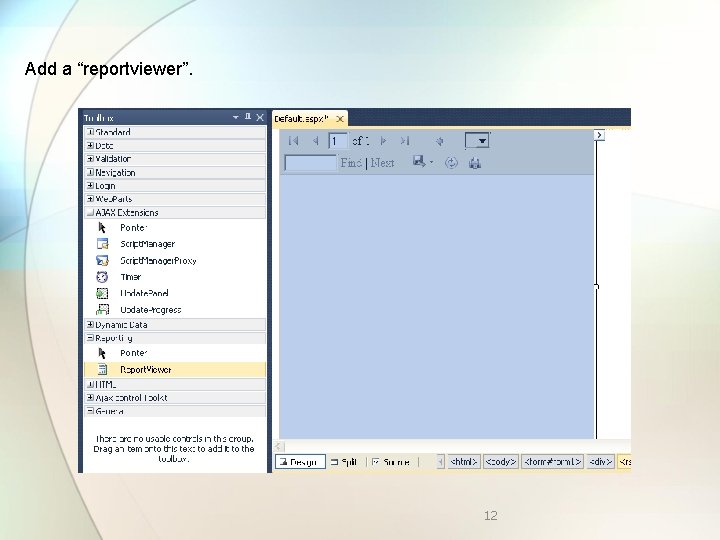Screen dimensions: 720x540
Task: Expand the Data toolbox group
Action: 90,145
